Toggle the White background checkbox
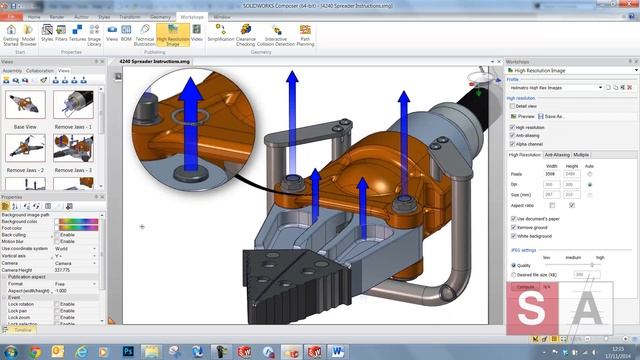The image size is (640, 360). coord(513,236)
